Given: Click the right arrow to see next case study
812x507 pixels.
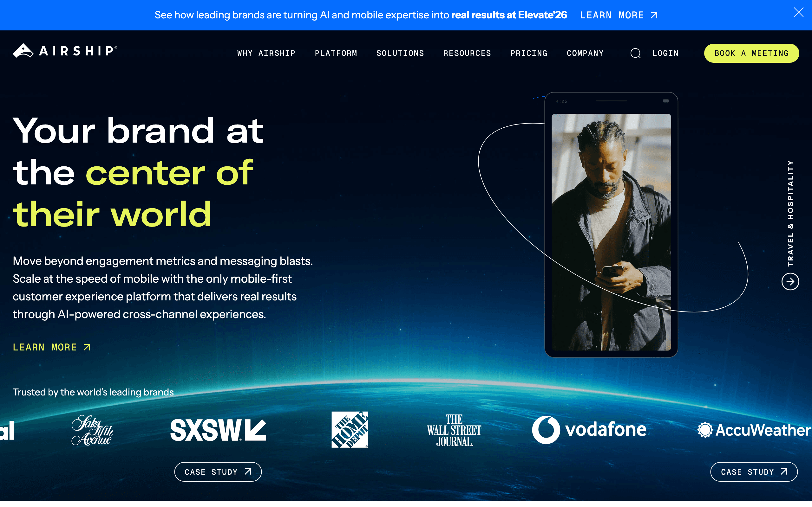Looking at the screenshot, I should click(x=790, y=282).
